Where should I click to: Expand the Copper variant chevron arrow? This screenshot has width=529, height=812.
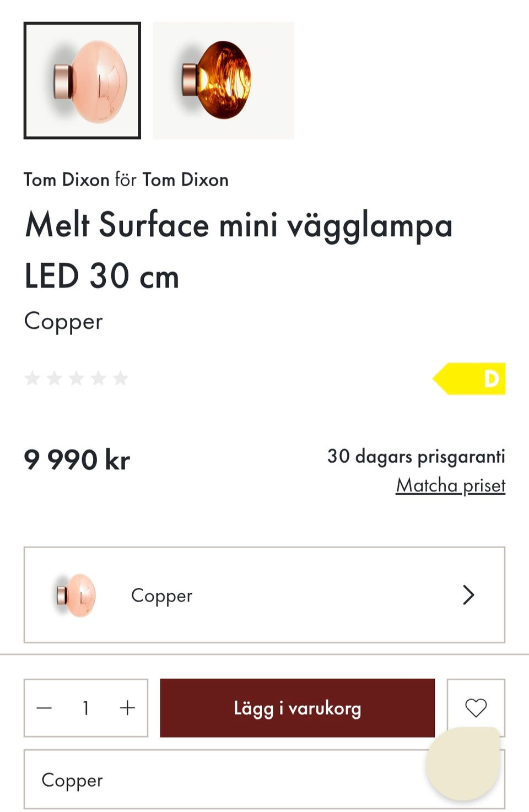click(x=468, y=595)
